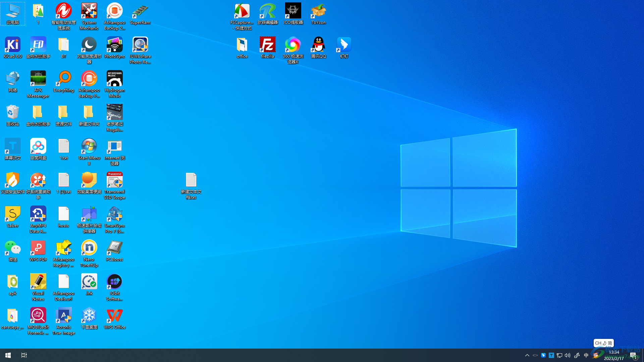Select the 此电脑 desktop icon
The height and width of the screenshot is (362, 644).
click(13, 14)
